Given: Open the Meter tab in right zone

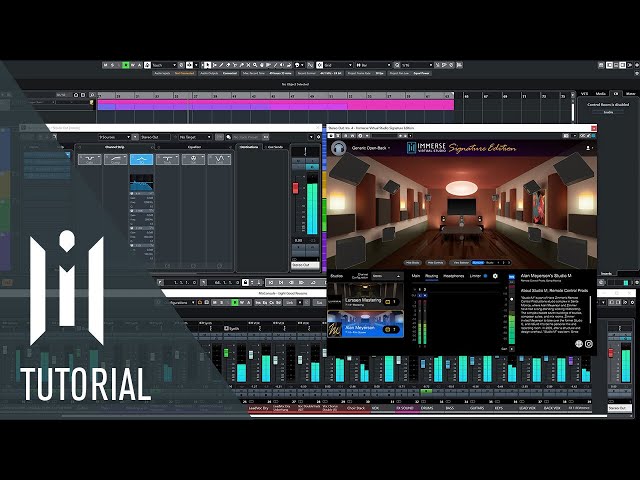Looking at the screenshot, I should point(631,93).
